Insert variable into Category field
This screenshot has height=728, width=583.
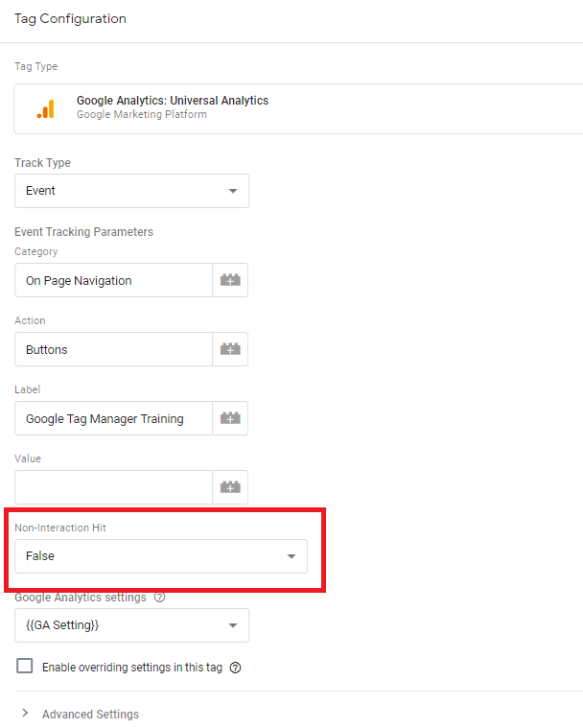(230, 280)
